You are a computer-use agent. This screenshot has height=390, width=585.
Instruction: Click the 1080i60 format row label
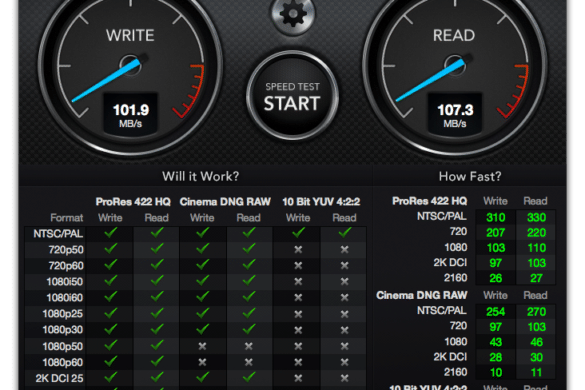pos(65,297)
